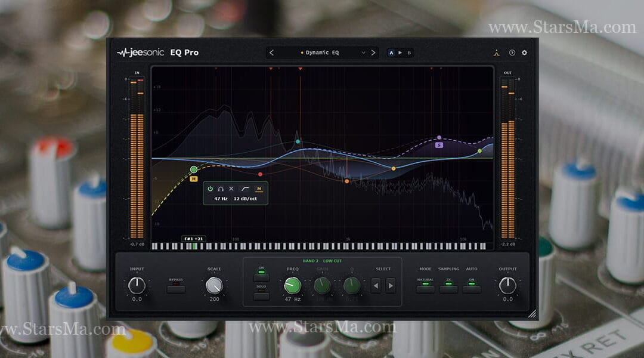This screenshot has height=358, width=644.
Task: Click the IN level meter
Action: (137, 158)
